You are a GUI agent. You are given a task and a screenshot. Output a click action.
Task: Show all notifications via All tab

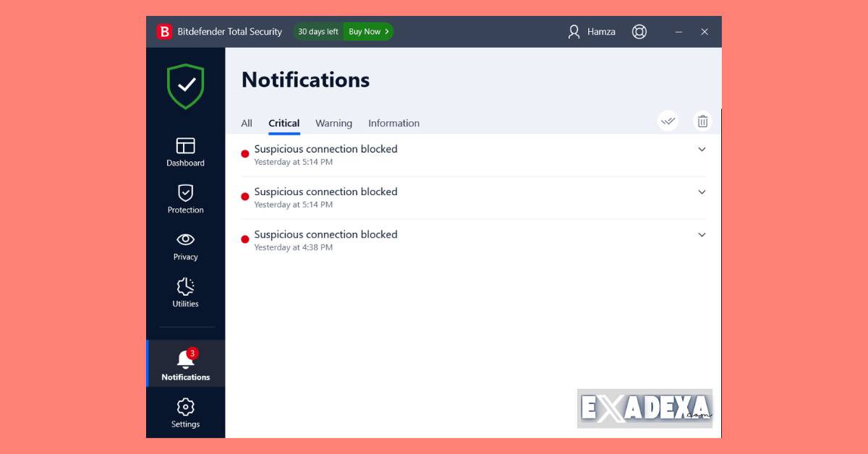point(246,123)
